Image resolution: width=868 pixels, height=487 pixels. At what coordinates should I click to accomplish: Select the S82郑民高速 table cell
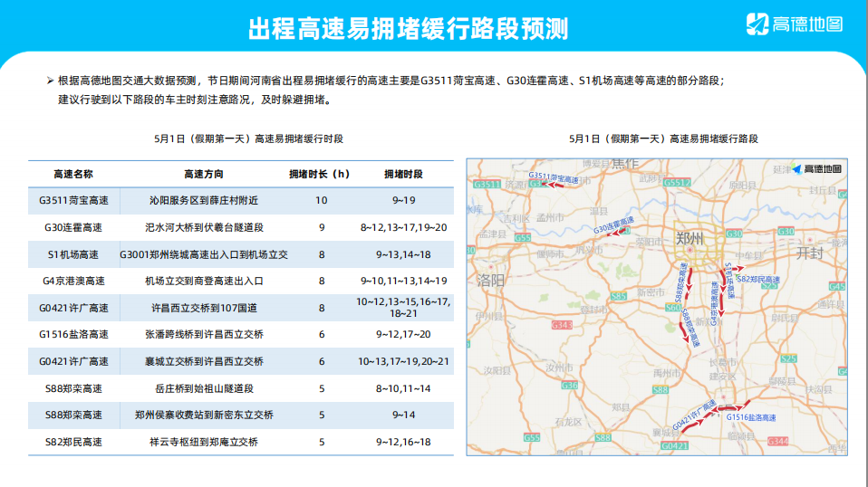coord(73,442)
